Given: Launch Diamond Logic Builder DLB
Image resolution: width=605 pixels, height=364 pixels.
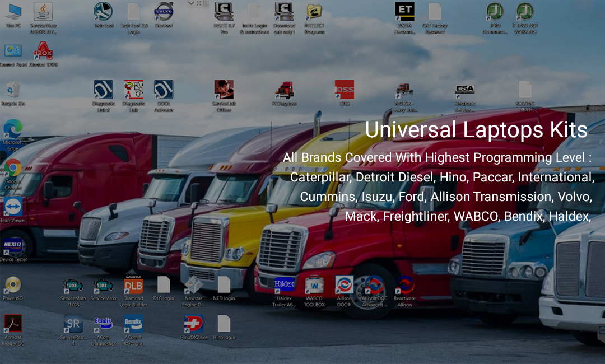Looking at the screenshot, I should 133,292.
